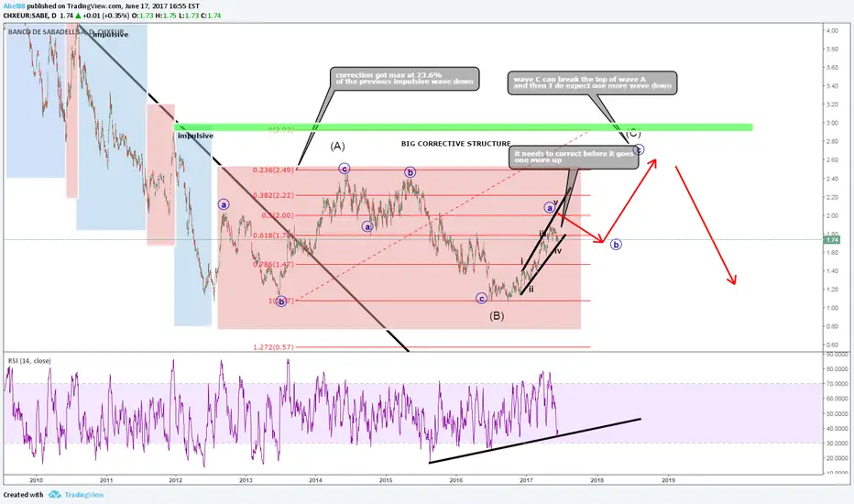Click the 70.0000 RSI axis value

(836, 384)
